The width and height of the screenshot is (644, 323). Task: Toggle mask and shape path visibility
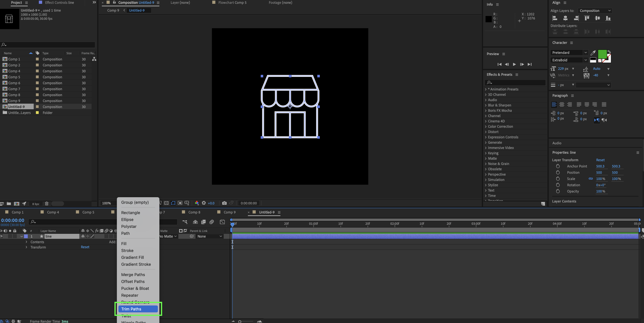[173, 203]
